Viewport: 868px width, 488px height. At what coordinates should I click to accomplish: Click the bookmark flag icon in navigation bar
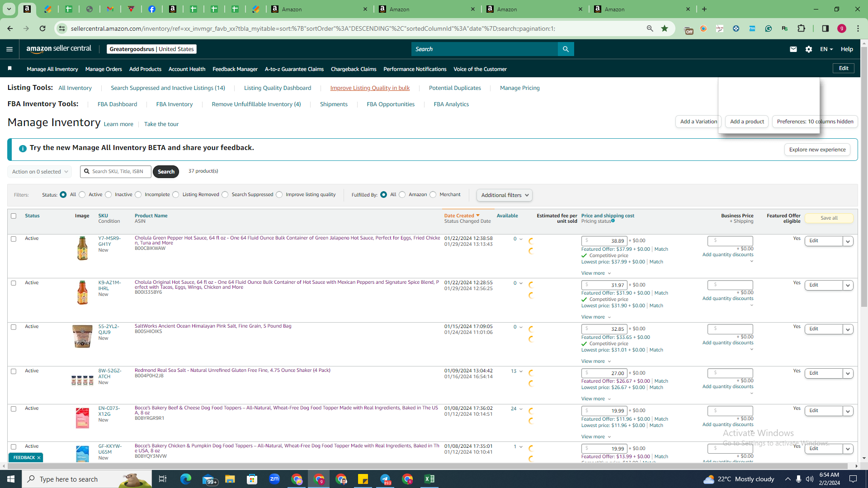[10, 68]
